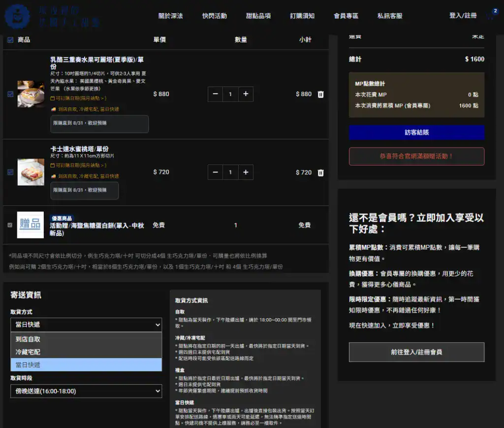
Task: Choose 到店自取 from pickup options
Action: point(86,339)
